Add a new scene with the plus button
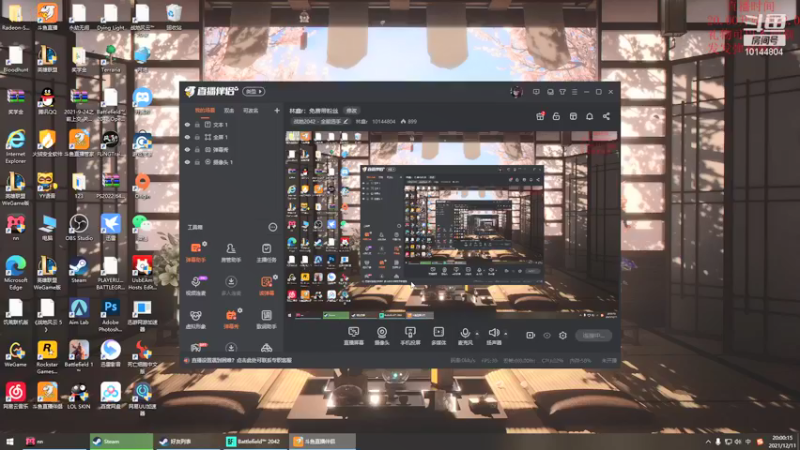Screen dimensions: 800x450 (277, 110)
